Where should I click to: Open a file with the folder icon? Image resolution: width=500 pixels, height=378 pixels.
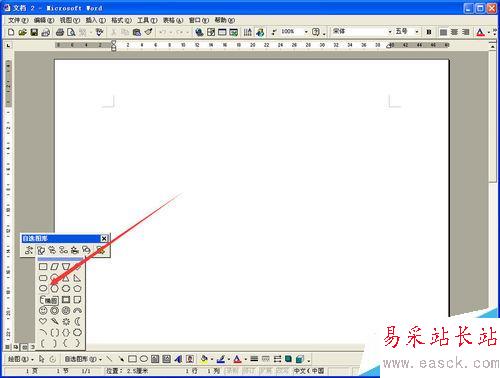pyautogui.click(x=22, y=32)
